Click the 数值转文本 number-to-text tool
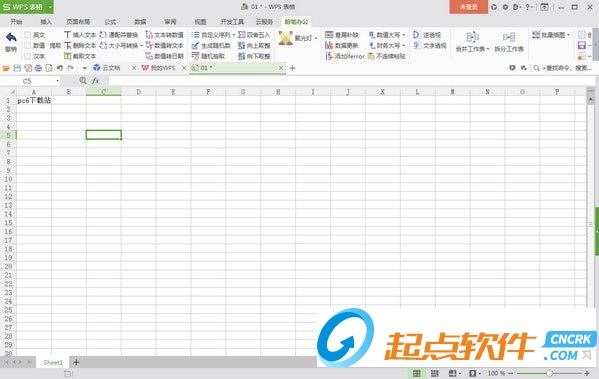The height and width of the screenshot is (379, 599). (x=165, y=45)
